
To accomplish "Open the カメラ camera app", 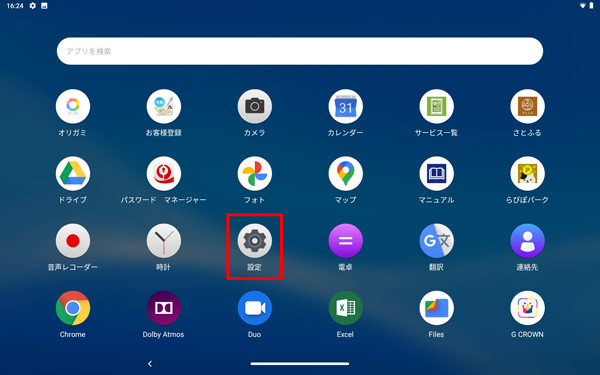I will pyautogui.click(x=255, y=106).
